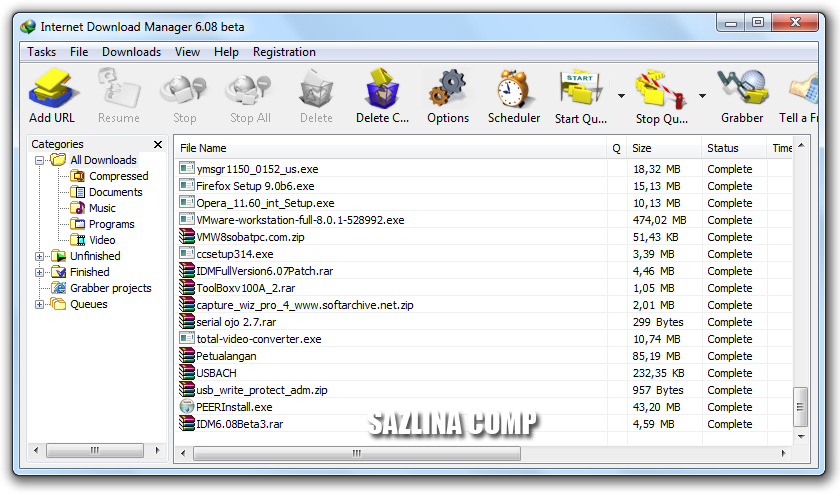Click the Grabber projects tree icon
This screenshot has width=840, height=496.
click(x=58, y=288)
